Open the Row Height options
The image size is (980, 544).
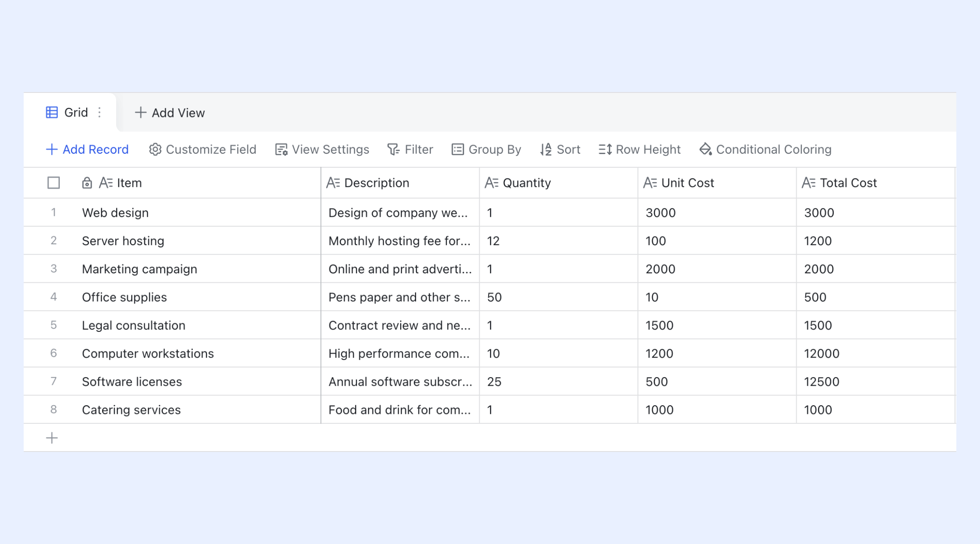click(x=639, y=150)
